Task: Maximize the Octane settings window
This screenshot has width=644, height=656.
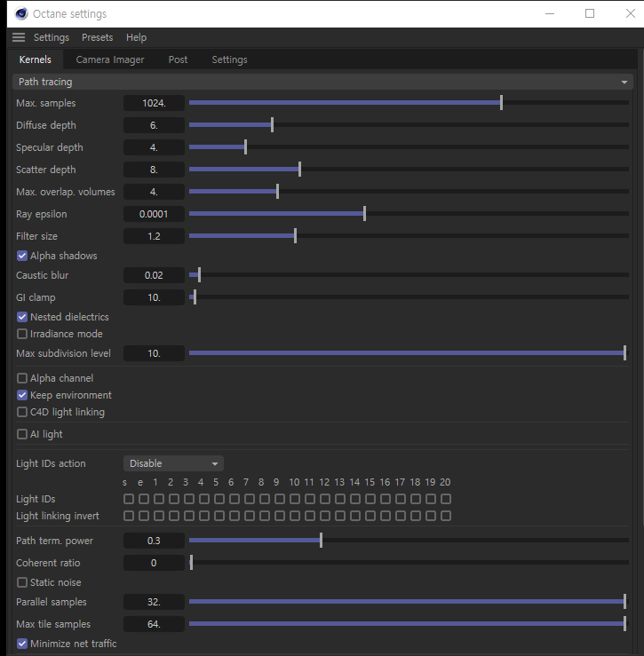Action: (590, 13)
